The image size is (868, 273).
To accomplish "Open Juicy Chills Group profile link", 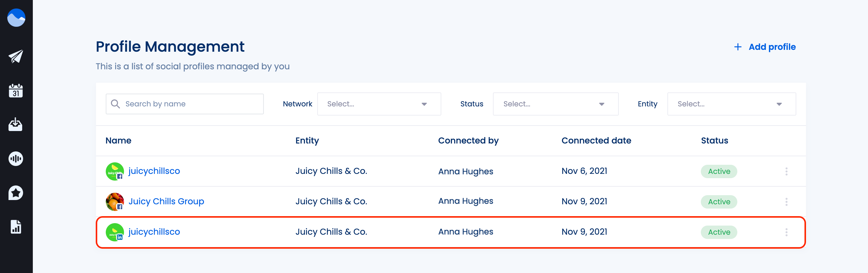I will 166,201.
